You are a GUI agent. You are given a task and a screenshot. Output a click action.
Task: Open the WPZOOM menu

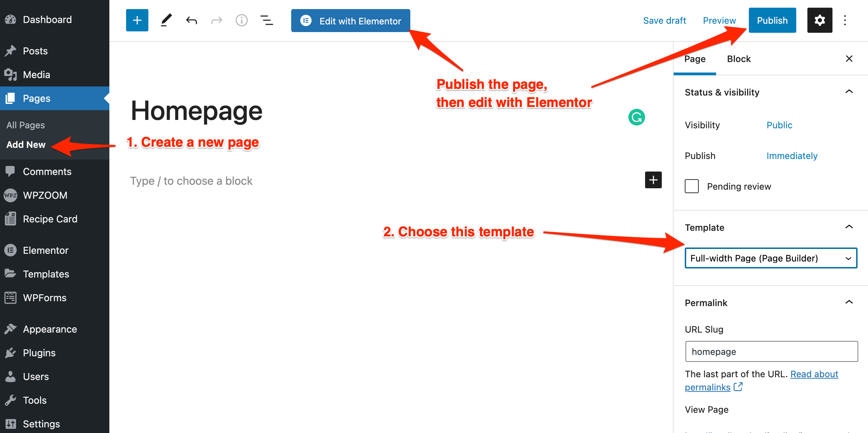click(55, 195)
